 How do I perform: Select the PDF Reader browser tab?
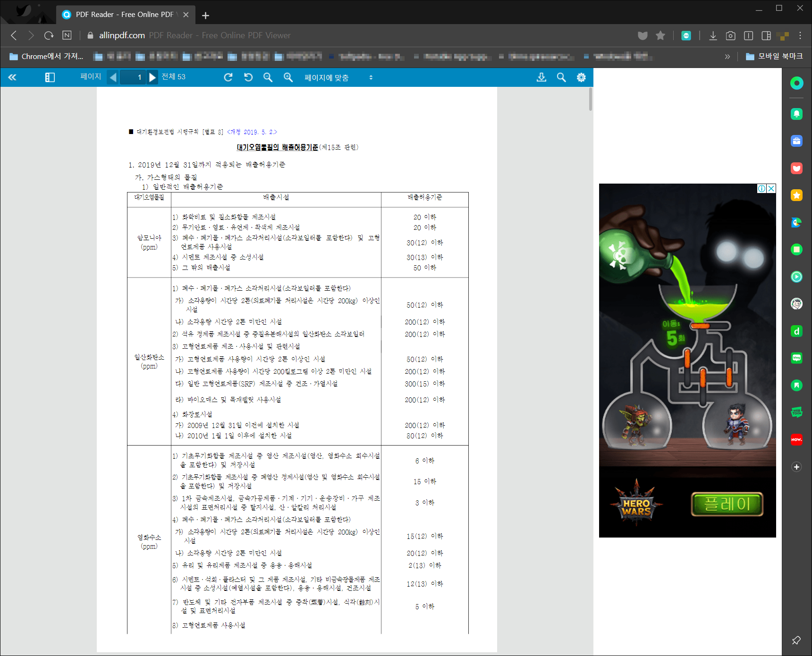[x=126, y=15]
